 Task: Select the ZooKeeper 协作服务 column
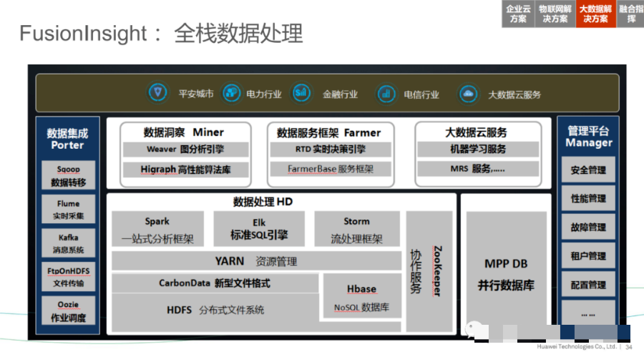coord(429,271)
